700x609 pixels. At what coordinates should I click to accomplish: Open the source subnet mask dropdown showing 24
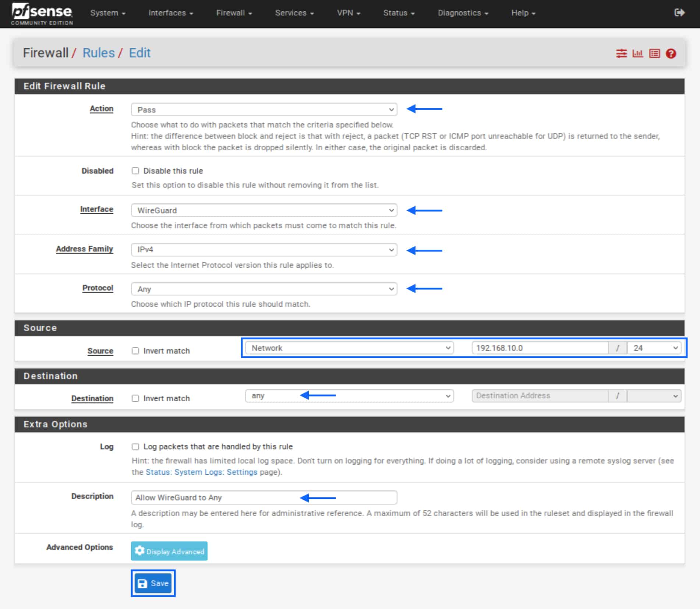[654, 348]
